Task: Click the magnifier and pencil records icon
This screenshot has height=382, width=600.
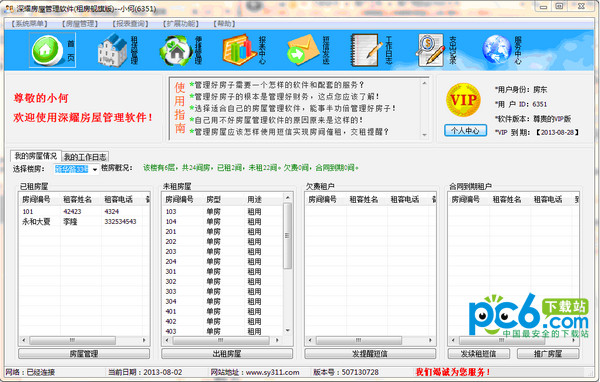Action: (431, 50)
